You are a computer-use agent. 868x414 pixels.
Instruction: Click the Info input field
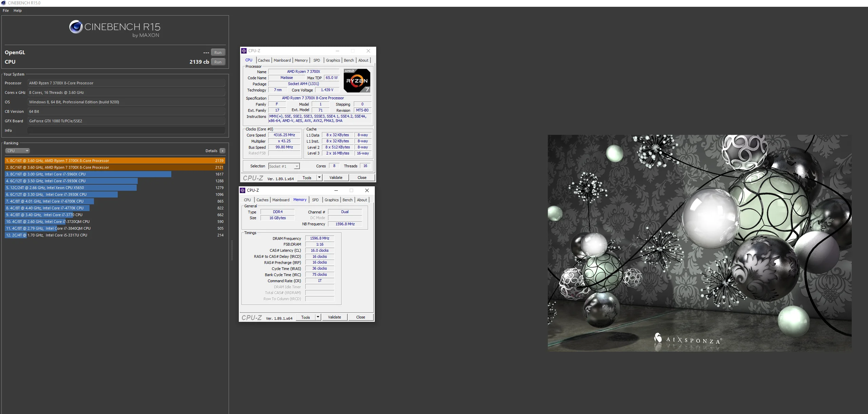[126, 130]
